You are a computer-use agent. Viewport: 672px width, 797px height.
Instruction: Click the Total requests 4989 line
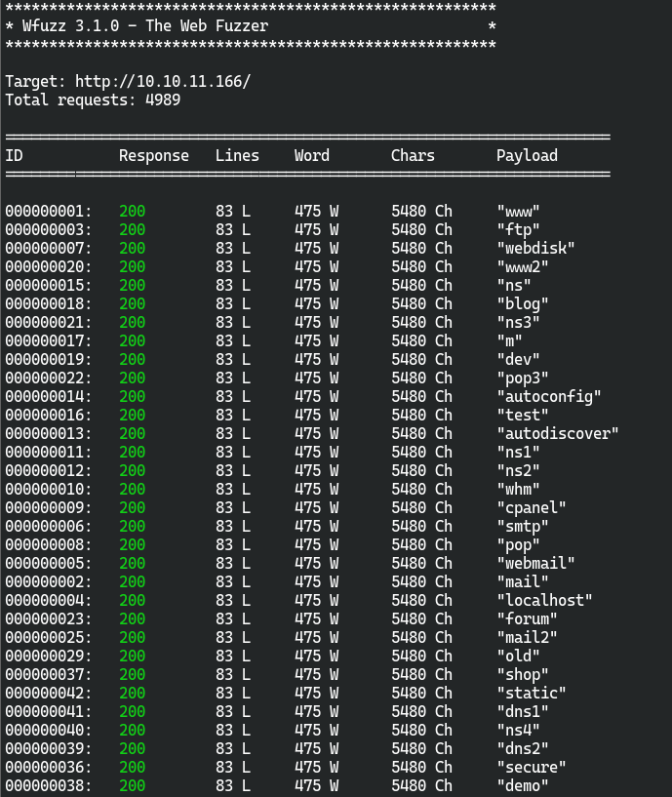coord(93,100)
